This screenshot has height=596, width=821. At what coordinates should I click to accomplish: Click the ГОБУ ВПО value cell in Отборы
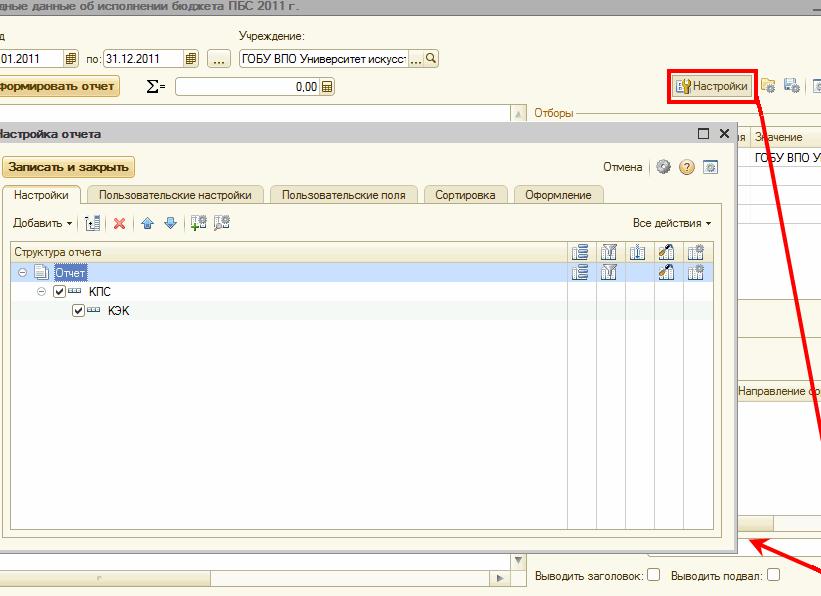coord(785,157)
